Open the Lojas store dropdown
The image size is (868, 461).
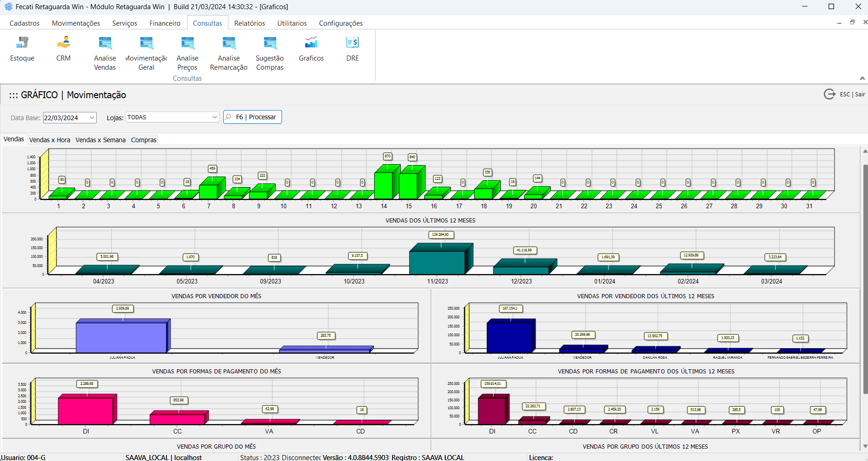click(214, 117)
